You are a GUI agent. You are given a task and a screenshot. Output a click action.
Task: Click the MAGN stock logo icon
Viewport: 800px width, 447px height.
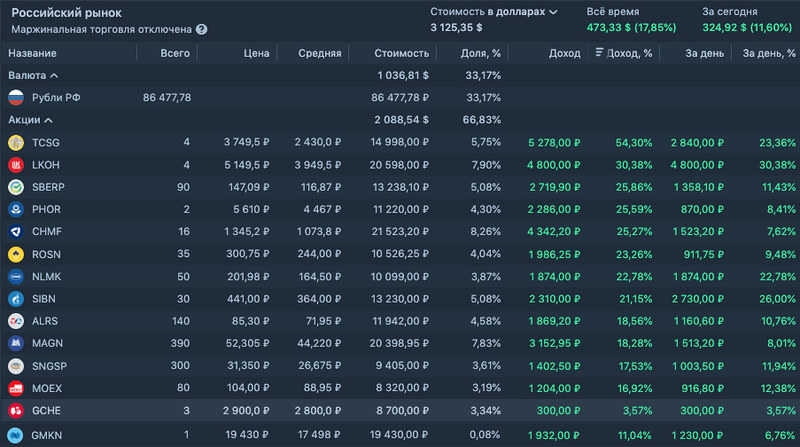[16, 343]
